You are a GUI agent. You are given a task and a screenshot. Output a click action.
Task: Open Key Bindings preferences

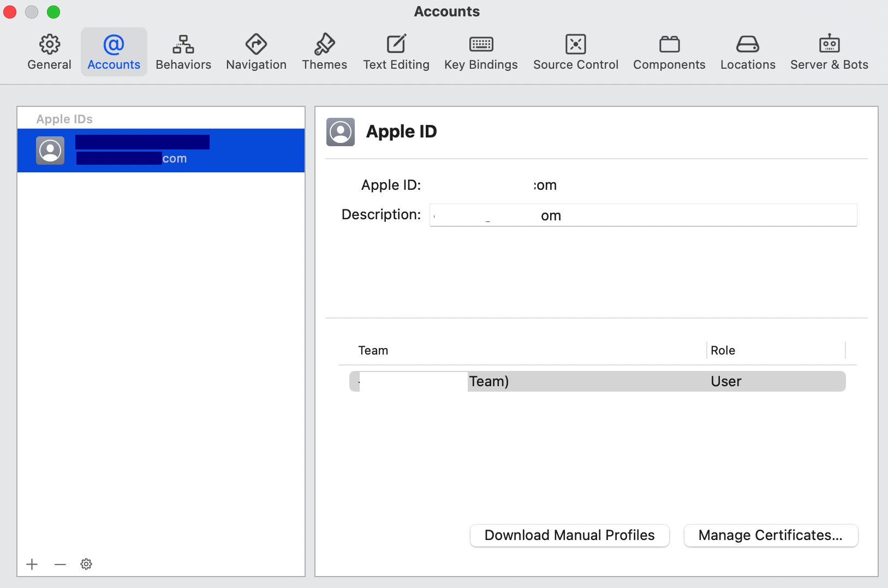tap(481, 52)
